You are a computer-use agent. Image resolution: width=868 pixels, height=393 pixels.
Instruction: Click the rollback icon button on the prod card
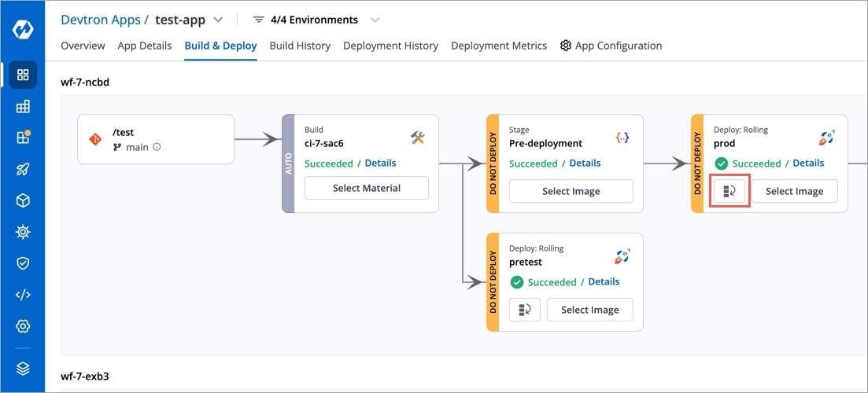pos(729,191)
